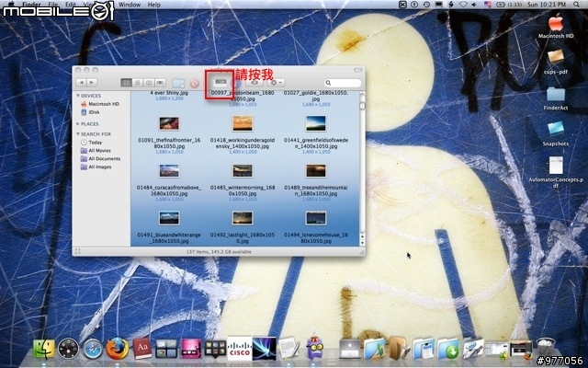Switch Finder to list view
Viewport: 588px width, 368px height.
[x=138, y=83]
